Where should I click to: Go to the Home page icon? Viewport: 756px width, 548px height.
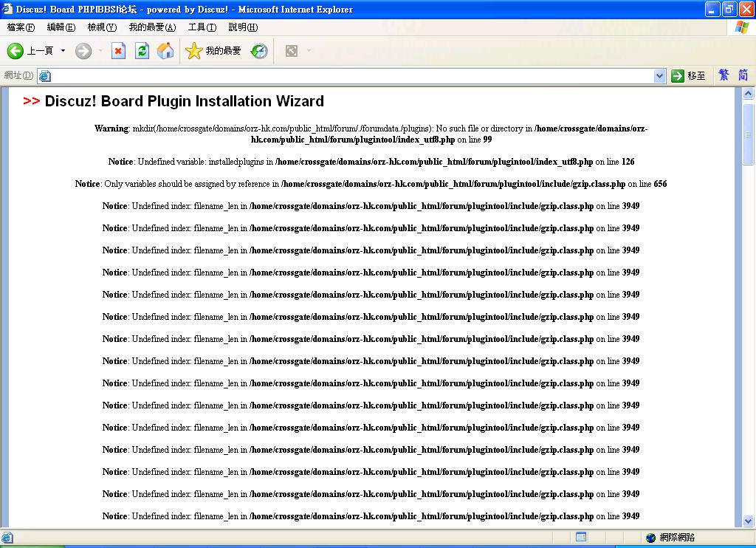[165, 51]
